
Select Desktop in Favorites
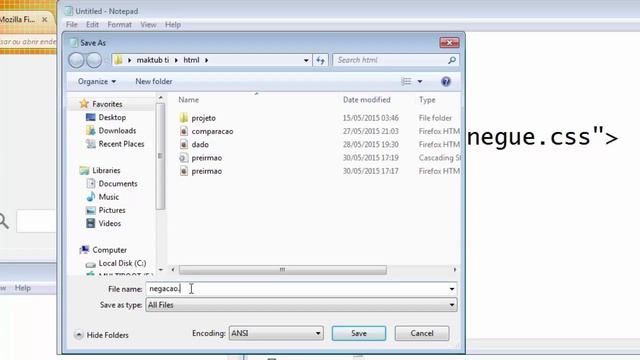(x=112, y=118)
